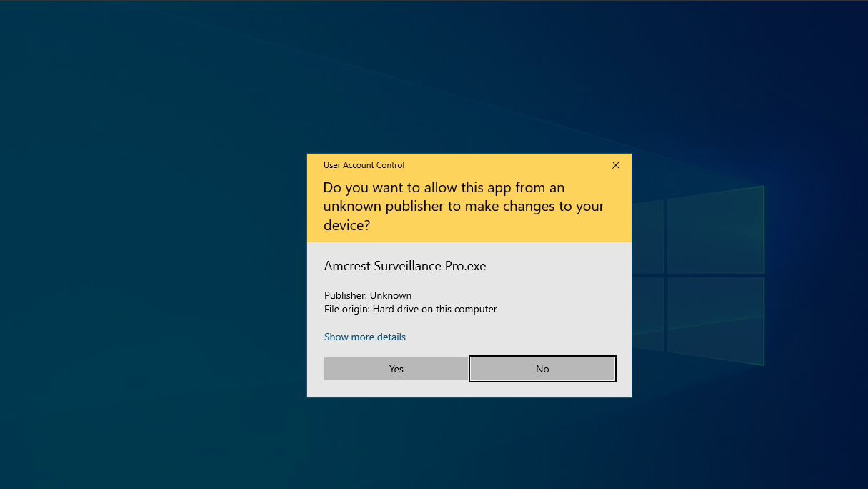Close the User Account Control dialog

[x=616, y=165]
